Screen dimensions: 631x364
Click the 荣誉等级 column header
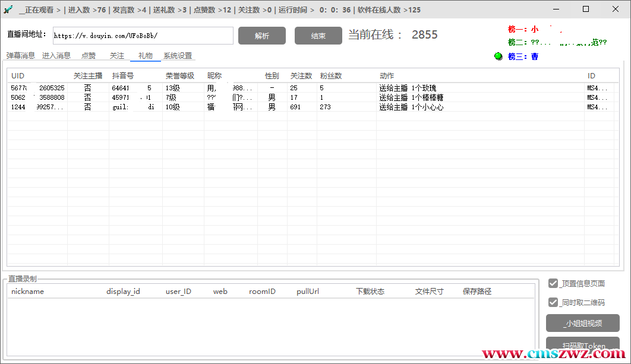(179, 76)
